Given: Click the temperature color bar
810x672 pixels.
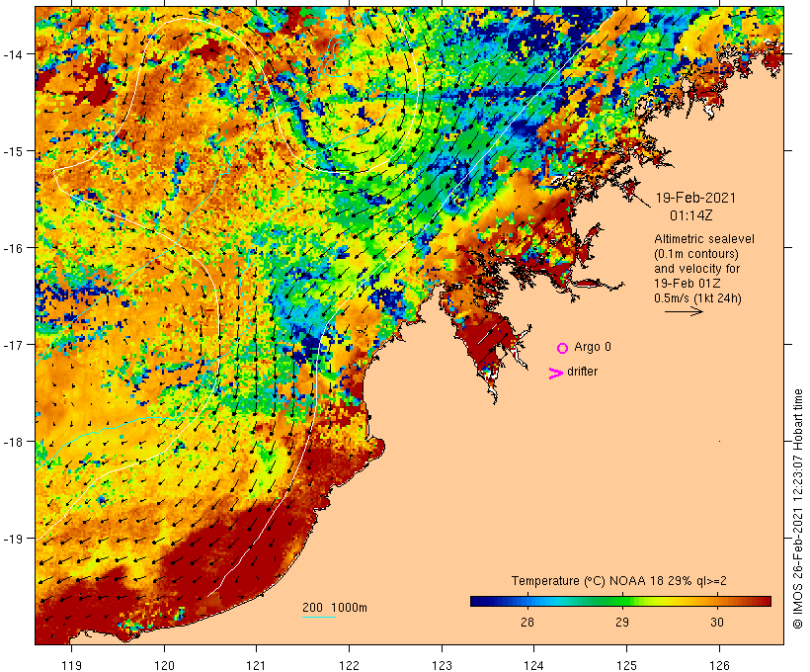Looking at the screenshot, I should [x=620, y=601].
